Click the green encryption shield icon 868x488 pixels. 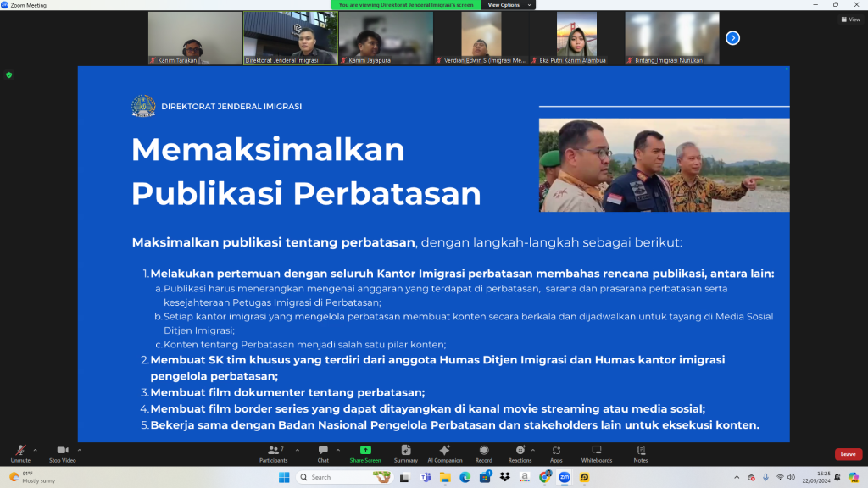click(8, 75)
